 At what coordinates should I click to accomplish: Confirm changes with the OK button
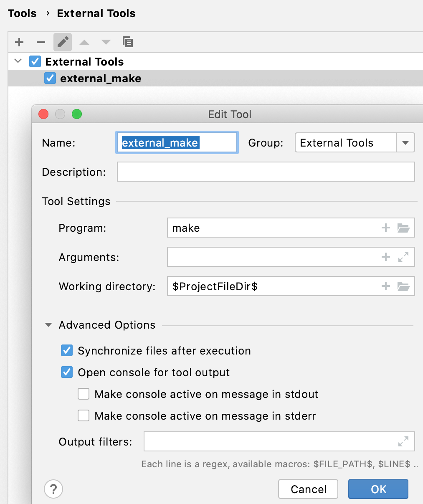[x=378, y=489]
